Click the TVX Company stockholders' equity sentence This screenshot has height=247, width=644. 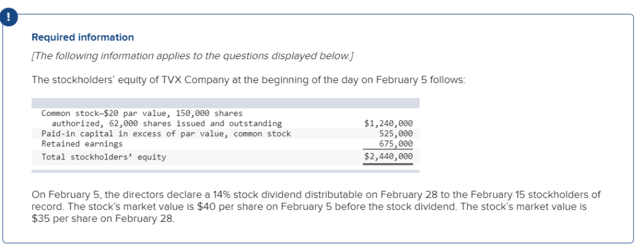click(x=248, y=80)
